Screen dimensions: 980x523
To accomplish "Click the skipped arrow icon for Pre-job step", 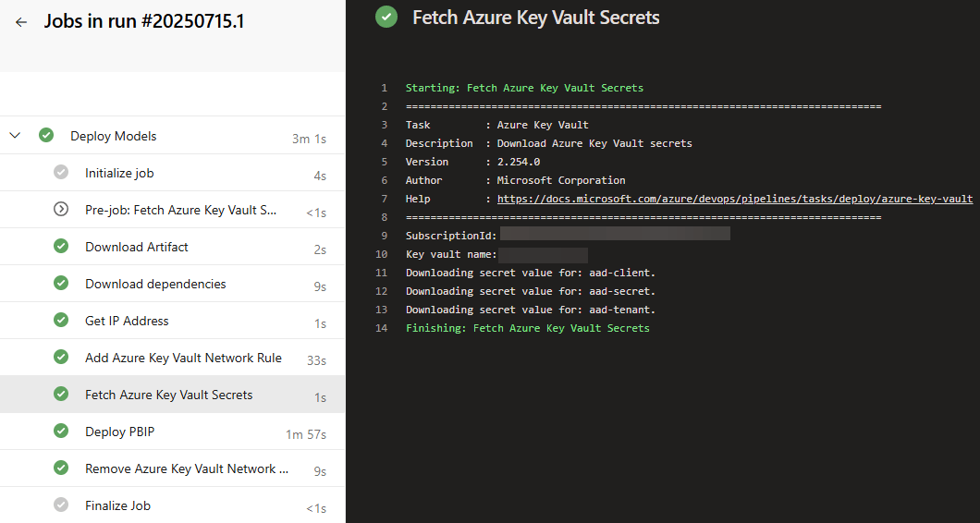I will pyautogui.click(x=61, y=210).
